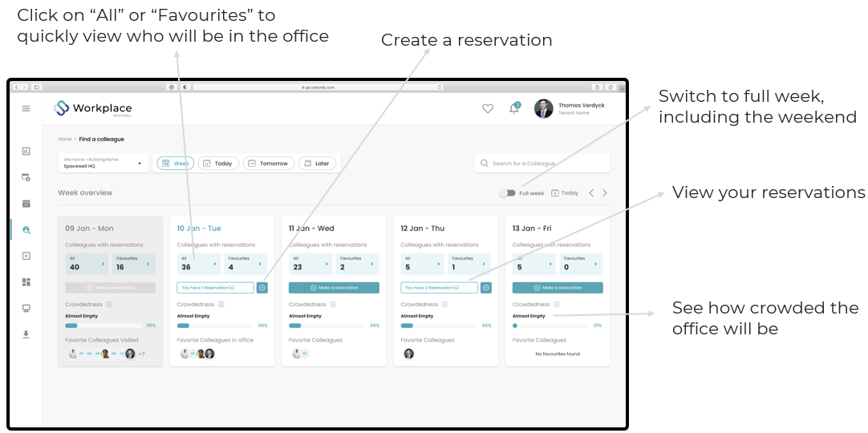The image size is (868, 433).
Task: Reload the page in the address bar
Action: (x=440, y=87)
